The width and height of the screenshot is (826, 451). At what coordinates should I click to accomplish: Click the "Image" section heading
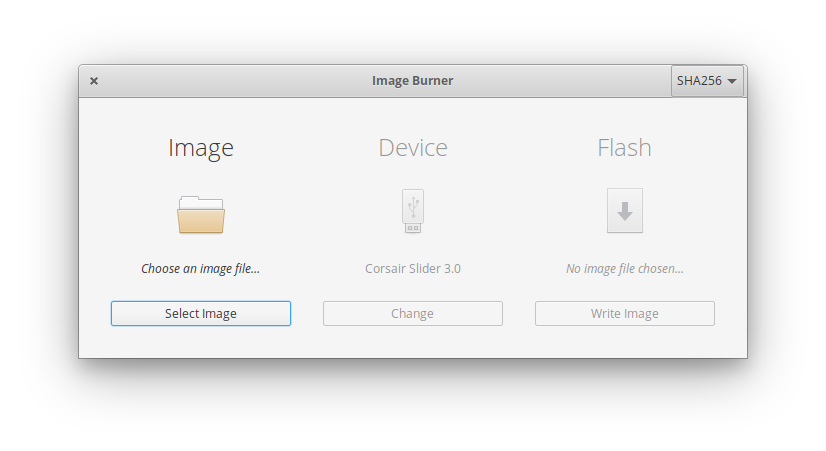[x=201, y=148]
